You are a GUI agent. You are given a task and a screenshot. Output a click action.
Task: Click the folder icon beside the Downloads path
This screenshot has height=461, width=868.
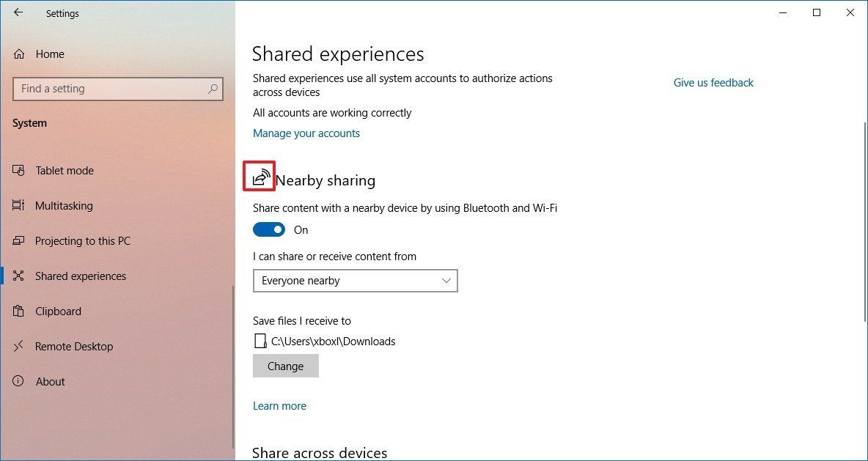coord(260,341)
